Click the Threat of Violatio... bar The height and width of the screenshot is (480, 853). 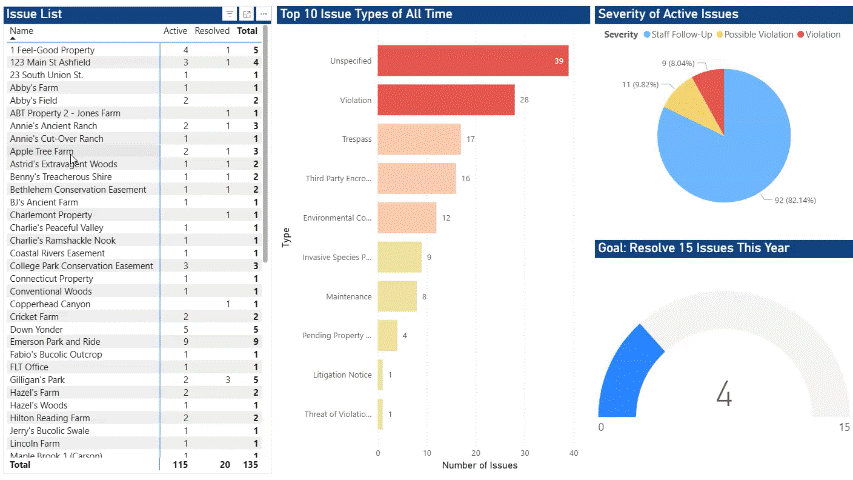coord(380,414)
